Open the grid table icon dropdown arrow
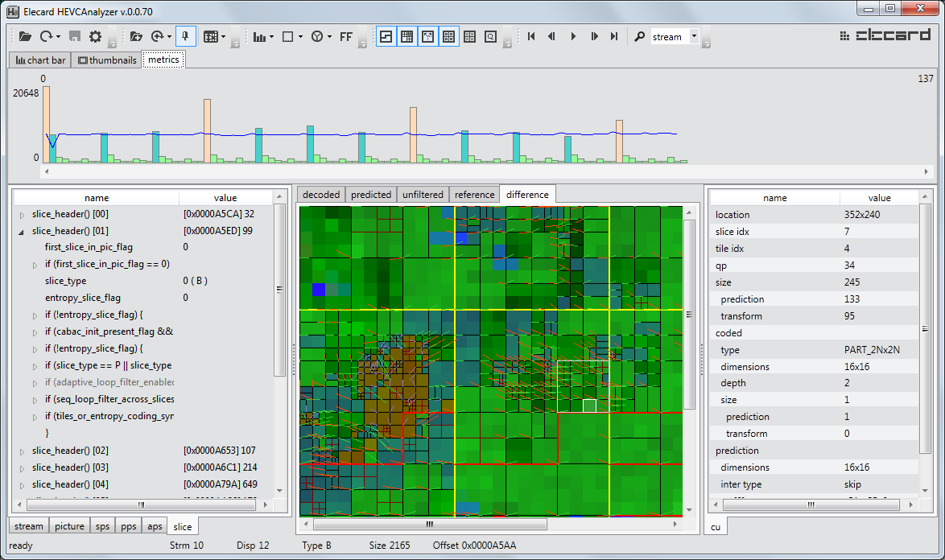This screenshot has width=945, height=560. tap(223, 37)
